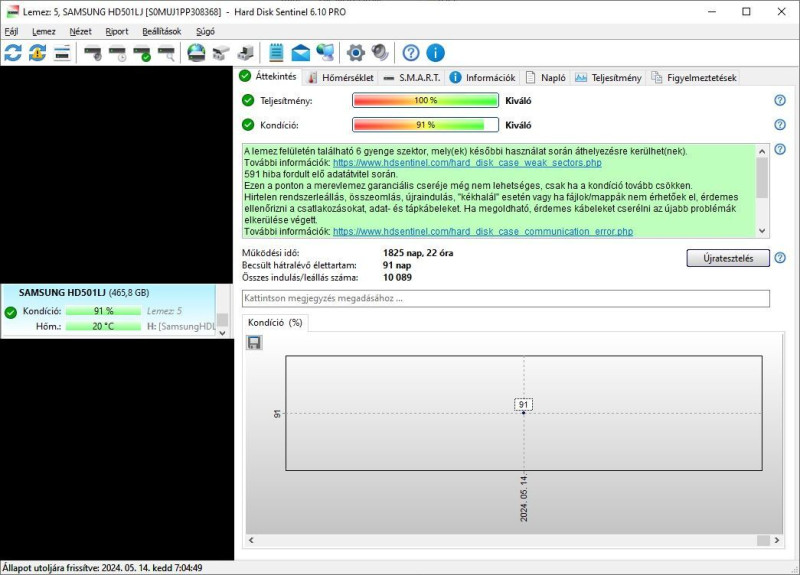Click up arrow of description text scrollbar
800x575 pixels.
(762, 151)
